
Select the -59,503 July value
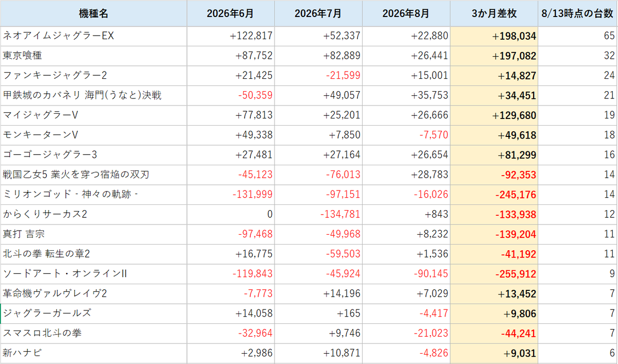[318, 254]
